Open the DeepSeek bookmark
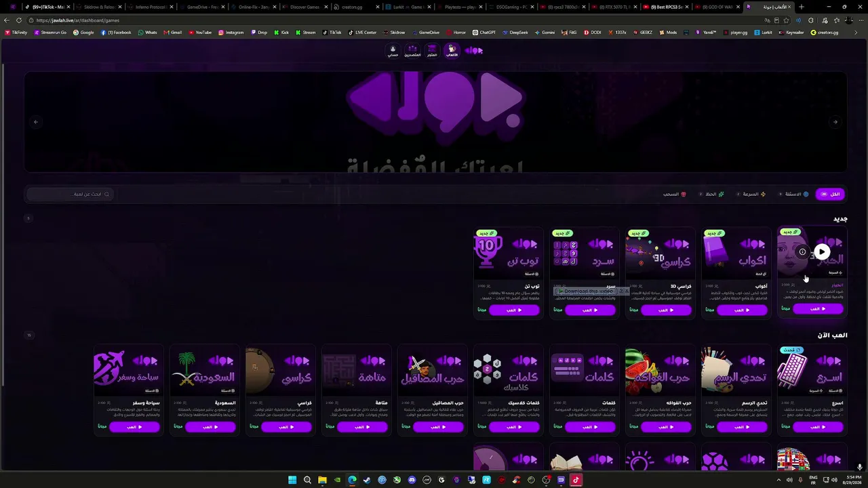868x488 pixels. (516, 33)
